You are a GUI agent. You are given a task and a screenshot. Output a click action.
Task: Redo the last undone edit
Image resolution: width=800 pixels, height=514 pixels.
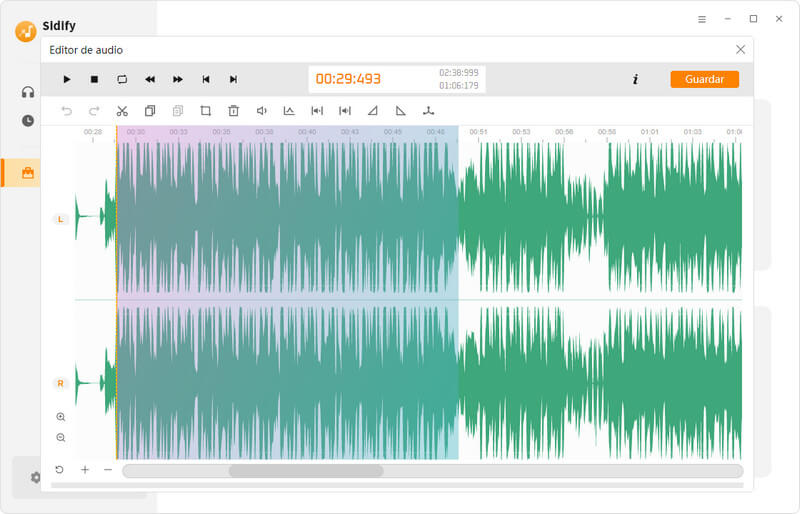point(94,111)
